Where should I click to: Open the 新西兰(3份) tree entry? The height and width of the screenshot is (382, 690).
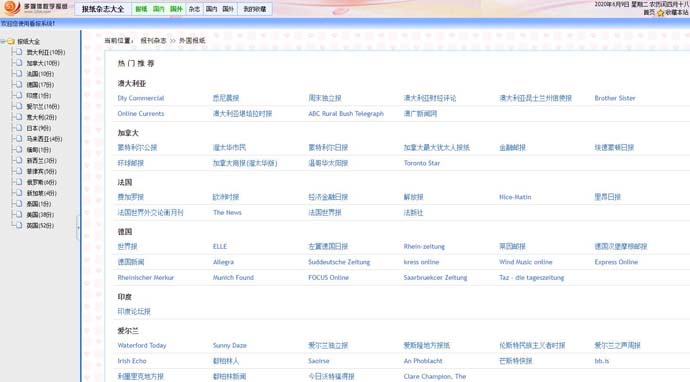[41, 160]
